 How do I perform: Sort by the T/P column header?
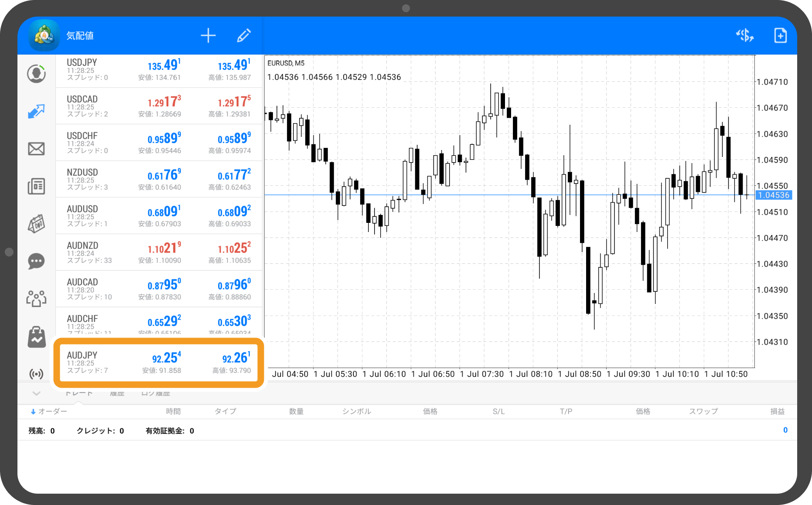coord(566,411)
